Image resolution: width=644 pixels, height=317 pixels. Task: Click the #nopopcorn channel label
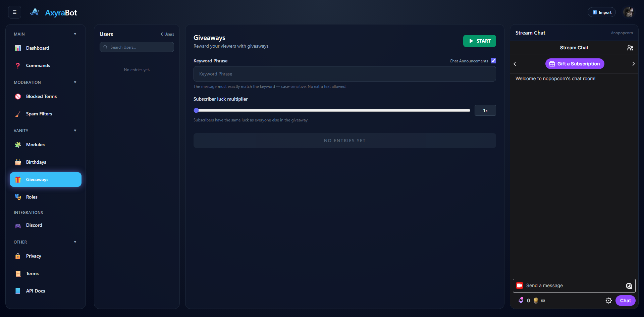622,33
